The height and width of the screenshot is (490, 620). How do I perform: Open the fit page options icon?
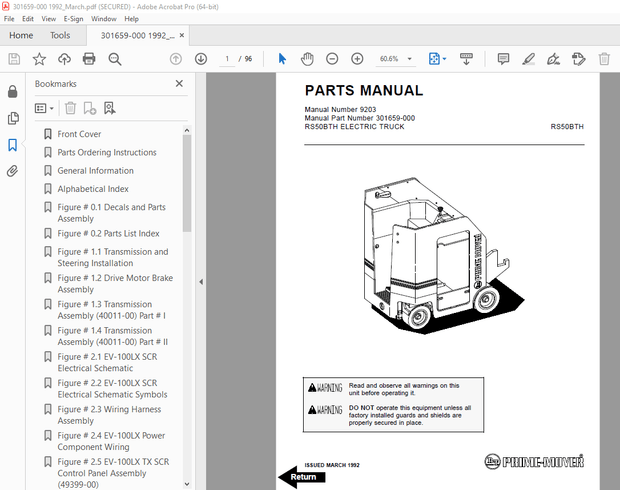pos(437,59)
